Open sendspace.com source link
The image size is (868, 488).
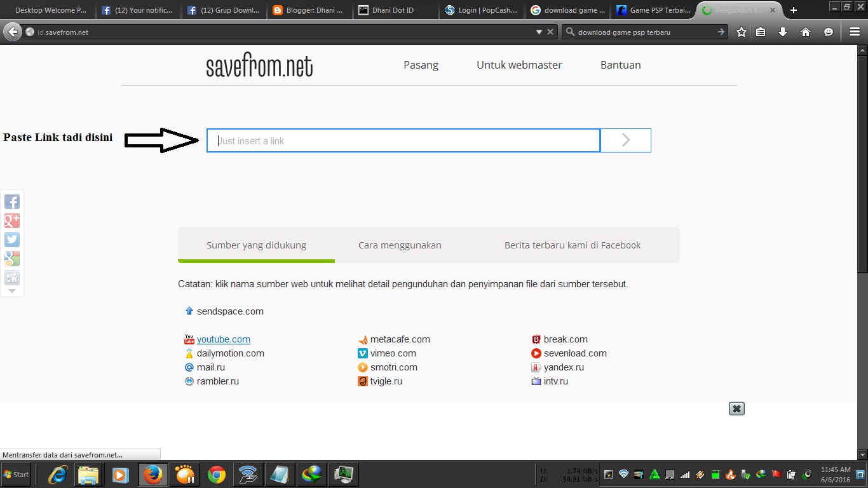[x=230, y=311]
